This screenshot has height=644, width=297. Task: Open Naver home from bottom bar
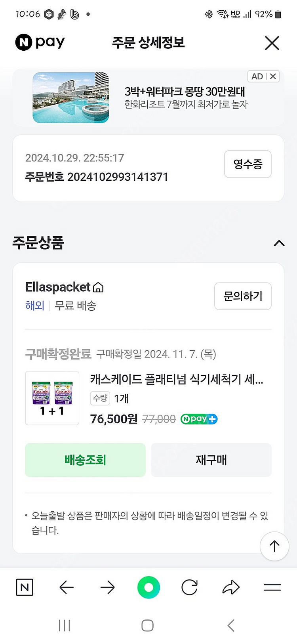[x=25, y=587]
